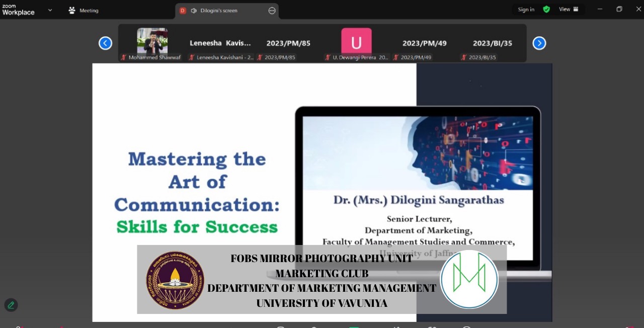
Task: Click 'Department of Marketing,' on the slide
Action: click(419, 230)
